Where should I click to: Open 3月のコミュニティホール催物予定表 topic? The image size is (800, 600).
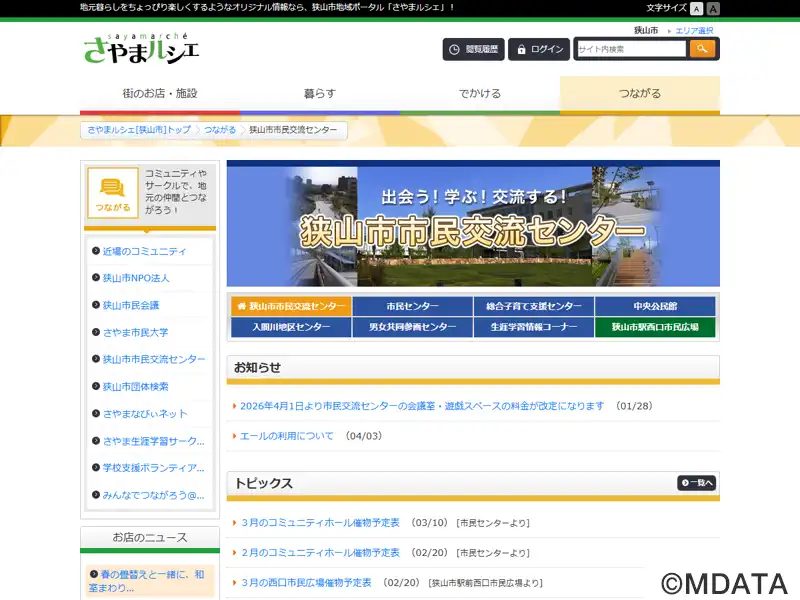(320, 523)
